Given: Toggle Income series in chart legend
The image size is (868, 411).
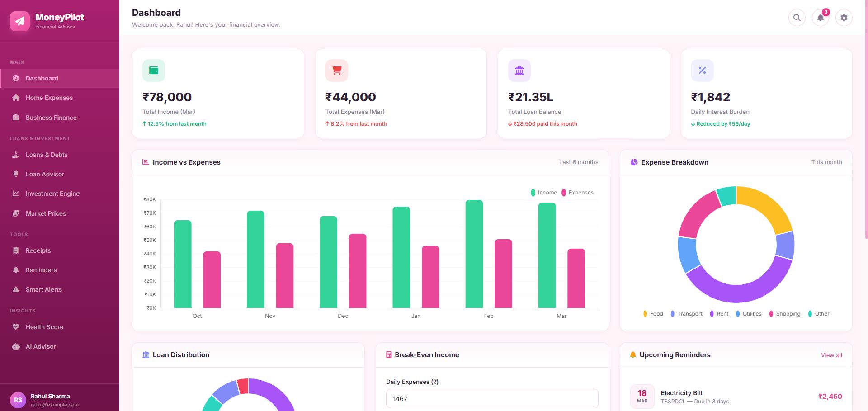Looking at the screenshot, I should [544, 193].
